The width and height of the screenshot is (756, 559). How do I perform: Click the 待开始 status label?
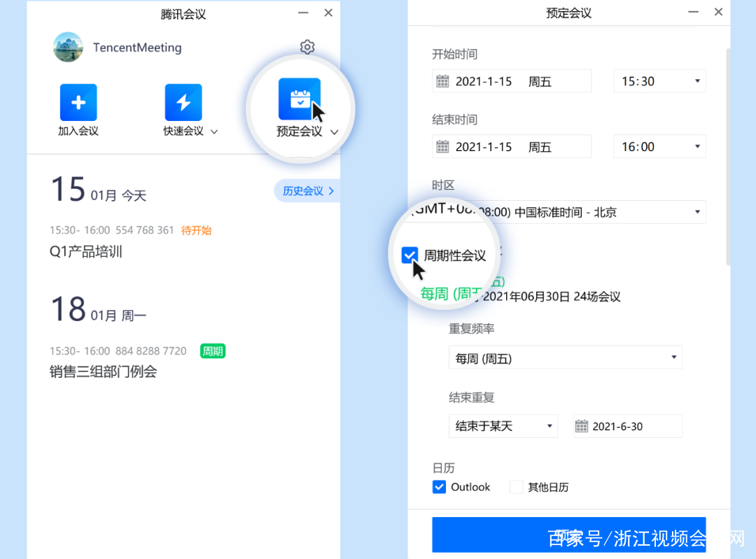tap(196, 230)
